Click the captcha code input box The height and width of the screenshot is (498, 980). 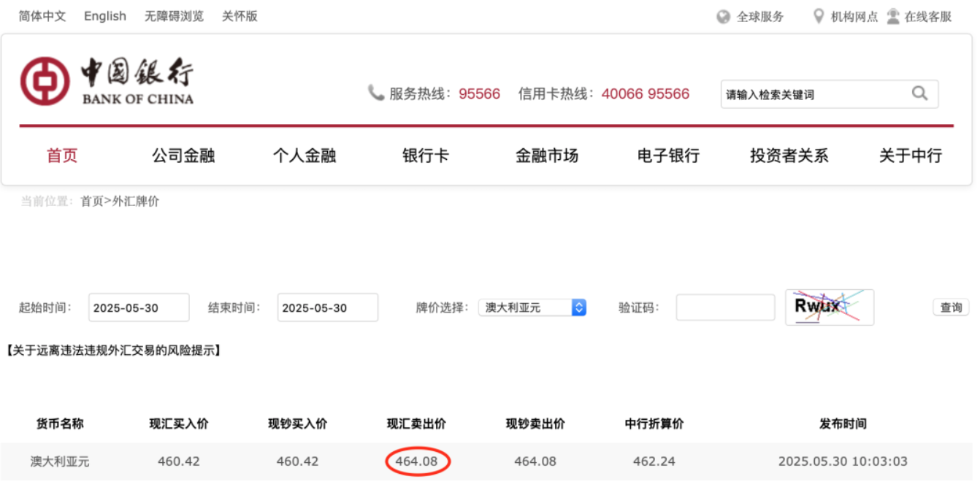pyautogui.click(x=724, y=307)
